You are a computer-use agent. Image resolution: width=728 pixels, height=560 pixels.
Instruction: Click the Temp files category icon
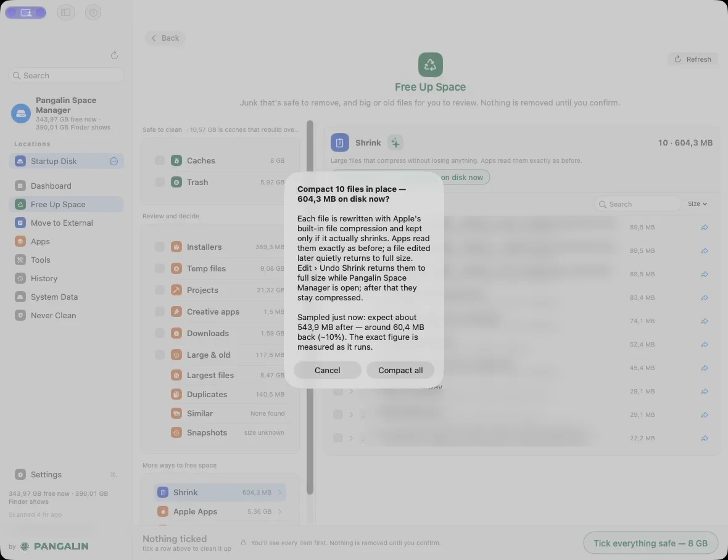point(176,268)
